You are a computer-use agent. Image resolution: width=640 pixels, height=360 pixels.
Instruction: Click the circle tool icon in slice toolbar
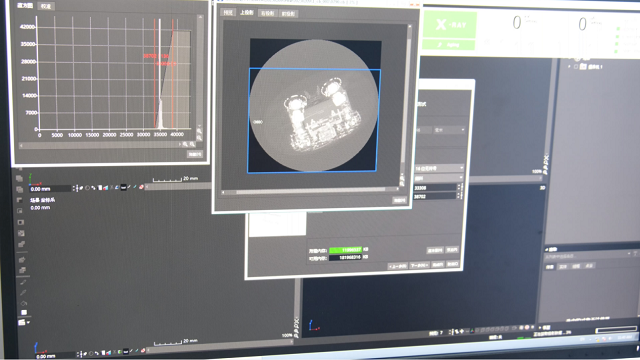point(87,188)
